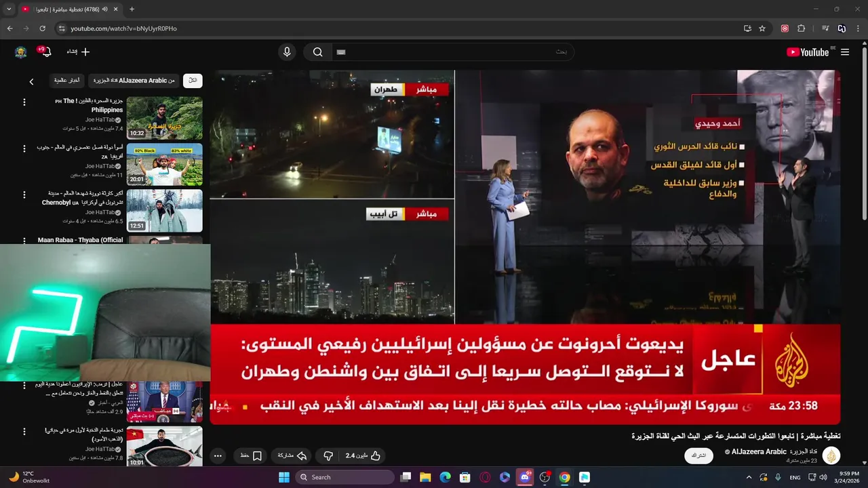This screenshot has height=488, width=868.
Task: Show more filter chips with the arrow
Action: [31, 81]
